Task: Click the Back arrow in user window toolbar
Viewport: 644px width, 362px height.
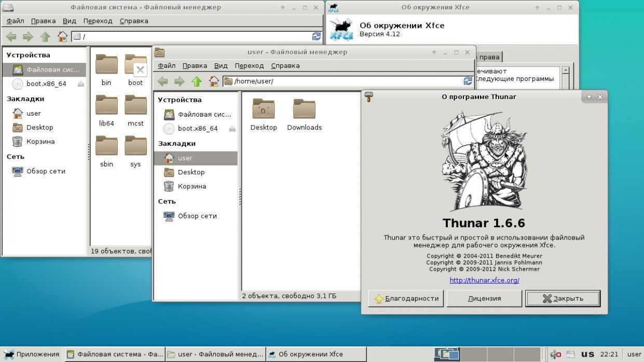Action: click(162, 81)
